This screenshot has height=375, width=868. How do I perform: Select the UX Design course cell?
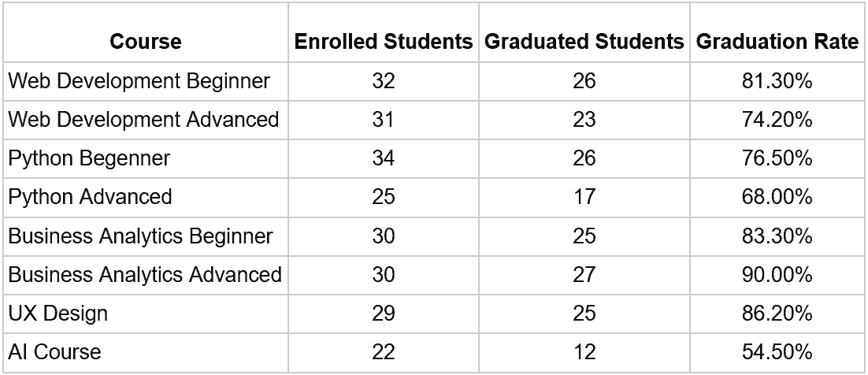[x=58, y=313]
